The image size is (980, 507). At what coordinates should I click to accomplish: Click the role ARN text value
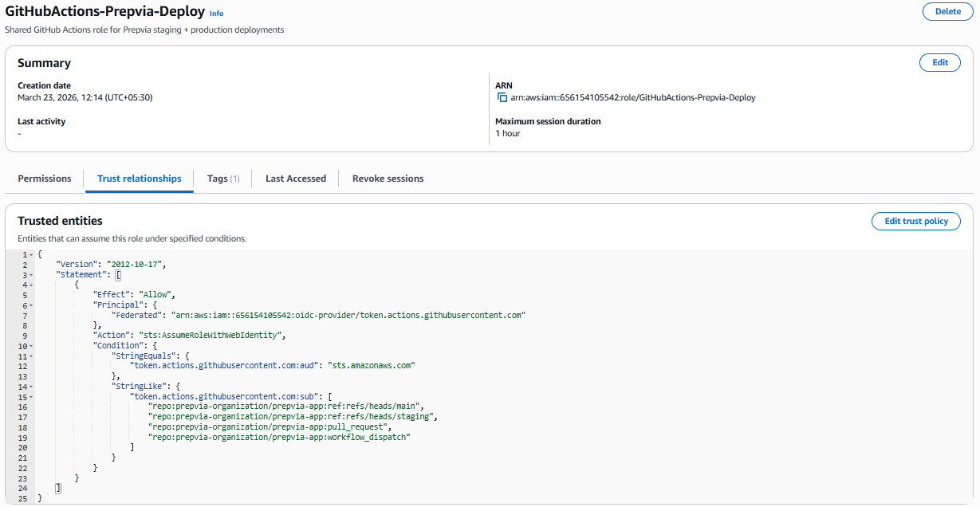(633, 97)
